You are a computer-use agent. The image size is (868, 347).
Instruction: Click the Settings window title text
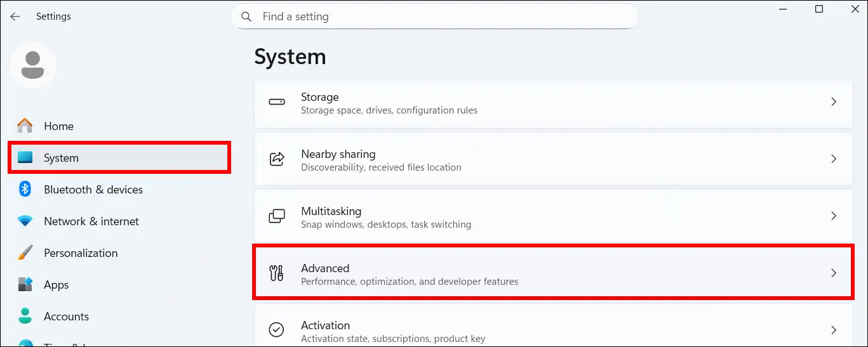[x=53, y=16]
